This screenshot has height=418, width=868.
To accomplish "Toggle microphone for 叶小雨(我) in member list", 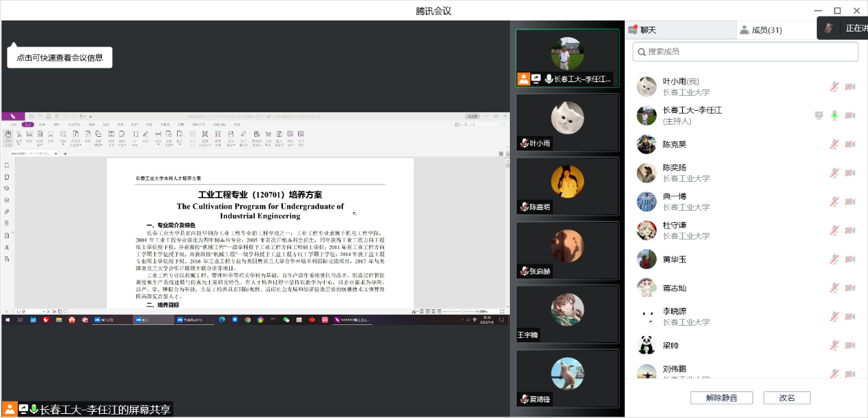I will [834, 87].
